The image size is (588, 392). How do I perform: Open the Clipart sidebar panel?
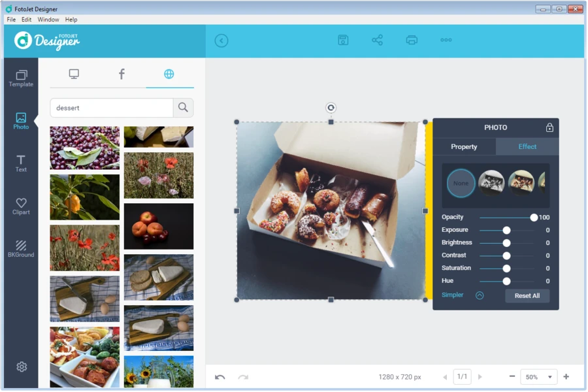21,206
